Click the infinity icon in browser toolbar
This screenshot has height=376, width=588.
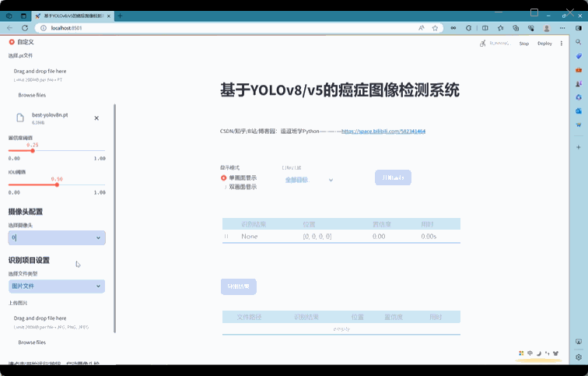[453, 28]
